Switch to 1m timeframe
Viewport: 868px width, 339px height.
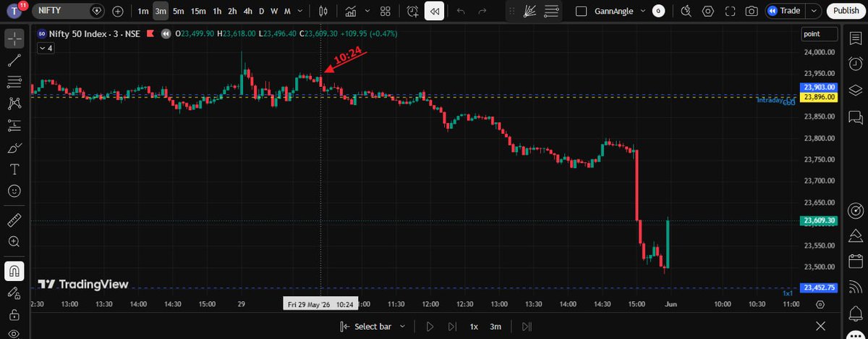point(143,11)
